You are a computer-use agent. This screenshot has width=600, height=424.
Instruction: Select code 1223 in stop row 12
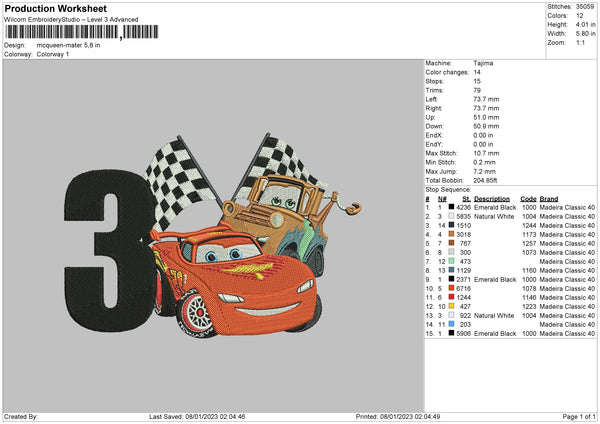click(x=529, y=306)
